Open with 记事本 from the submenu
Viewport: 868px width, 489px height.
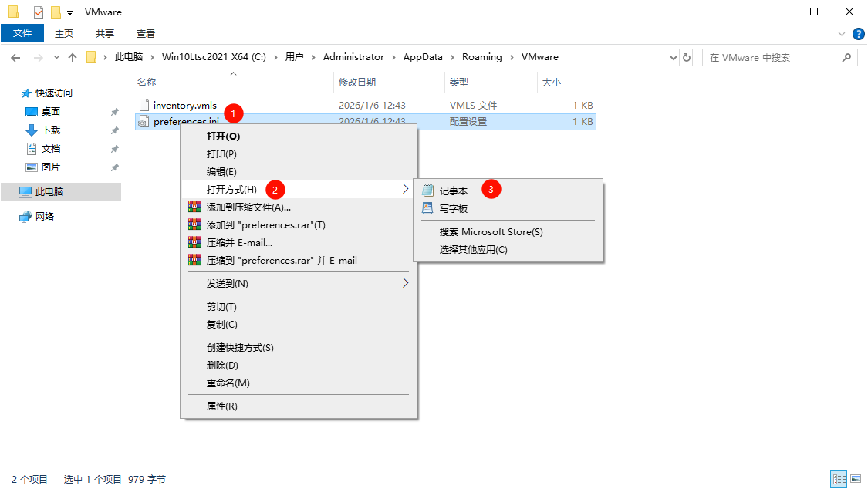click(x=508, y=191)
